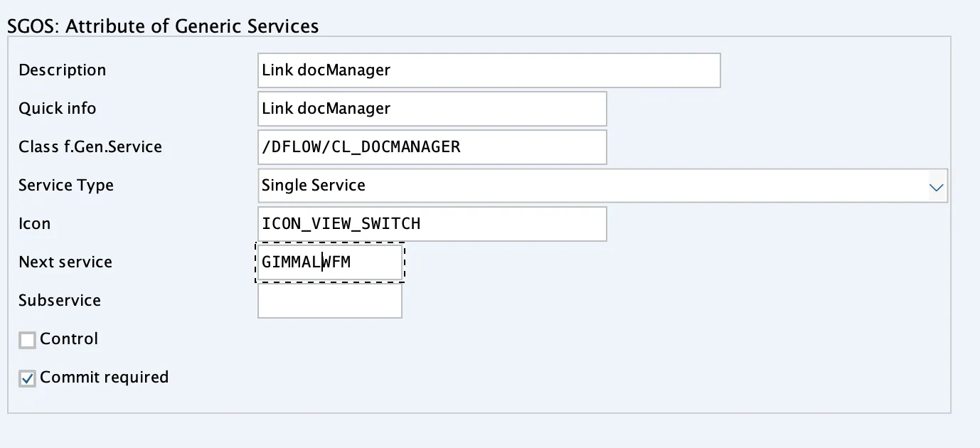Enable the Control checkbox

pos(27,341)
